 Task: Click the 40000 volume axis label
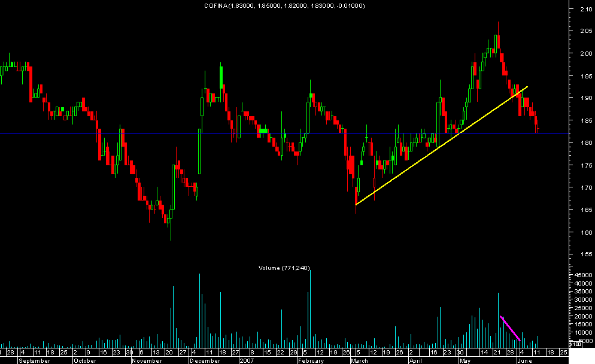pos(583,283)
